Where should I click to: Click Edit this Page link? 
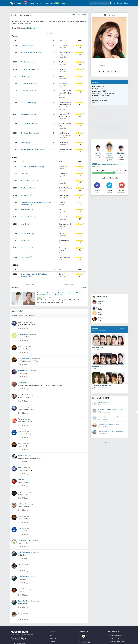[82, 14]
